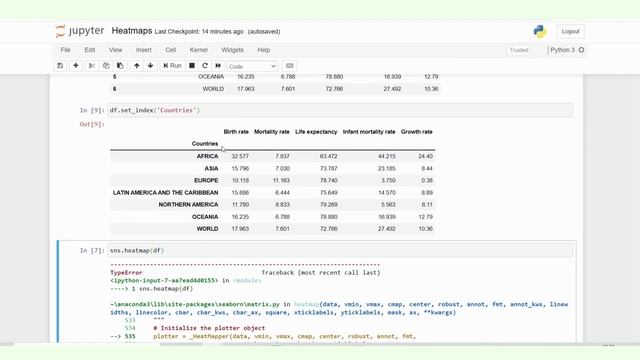Click into the df.set_index code cell
Image resolution: width=640 pixels, height=360 pixels.
(340, 110)
